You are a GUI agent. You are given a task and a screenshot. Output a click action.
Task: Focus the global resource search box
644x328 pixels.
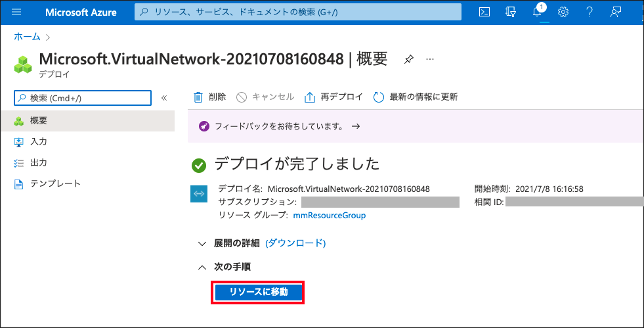pos(298,12)
